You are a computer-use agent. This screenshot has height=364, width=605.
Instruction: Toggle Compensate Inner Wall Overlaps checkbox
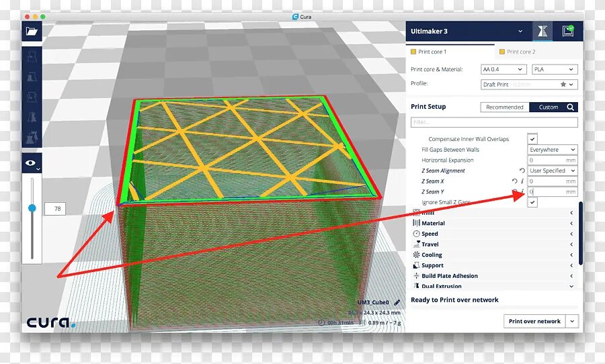tap(532, 139)
